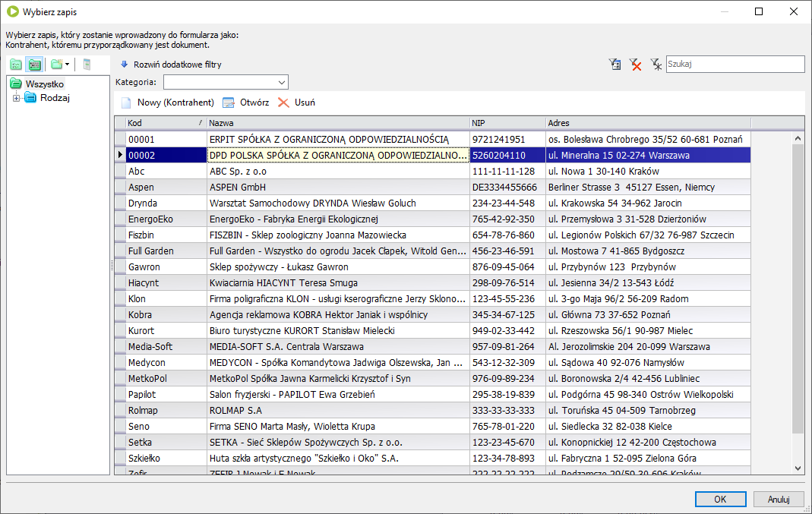Select the ABC Sp. z o.o entry
The image size is (812, 514).
tap(338, 172)
